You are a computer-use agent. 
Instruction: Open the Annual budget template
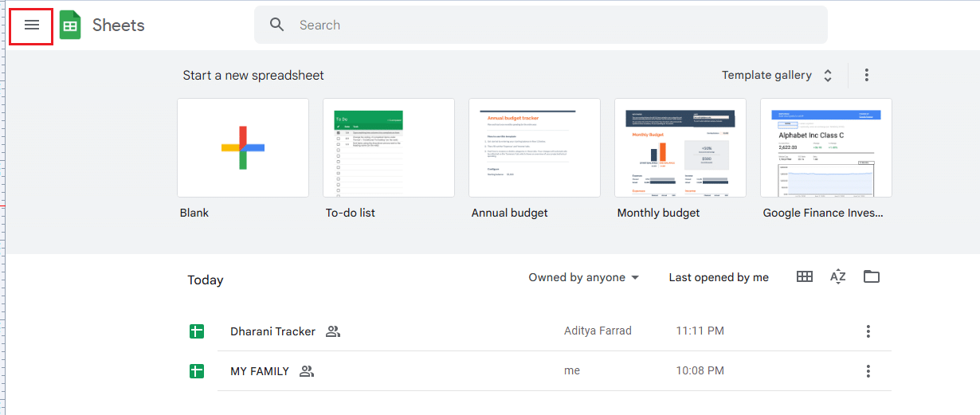point(535,147)
